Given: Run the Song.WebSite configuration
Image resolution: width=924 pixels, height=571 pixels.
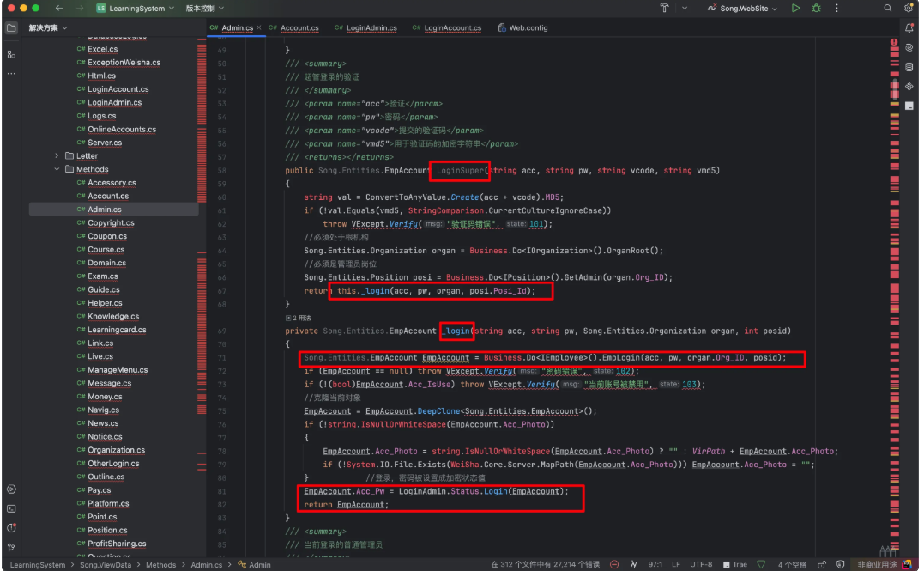Looking at the screenshot, I should [x=796, y=8].
